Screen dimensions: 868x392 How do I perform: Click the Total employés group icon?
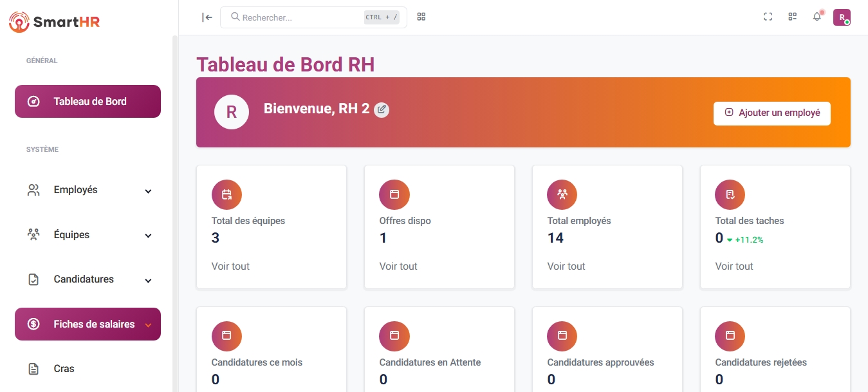pyautogui.click(x=562, y=194)
